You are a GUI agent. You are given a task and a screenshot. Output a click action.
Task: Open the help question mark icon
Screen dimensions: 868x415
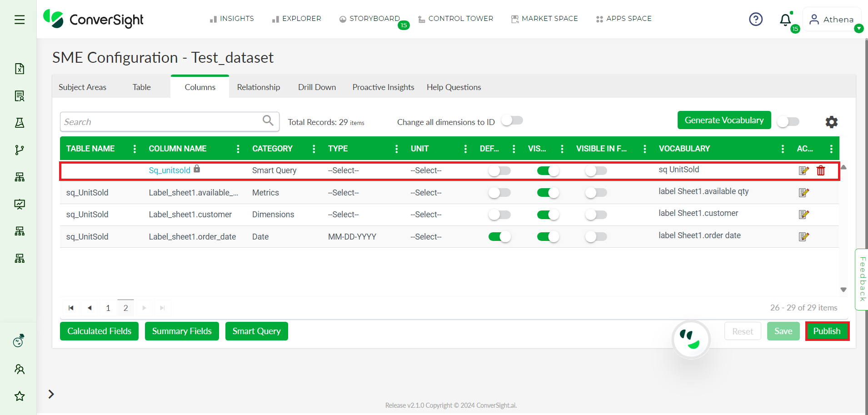[756, 19]
